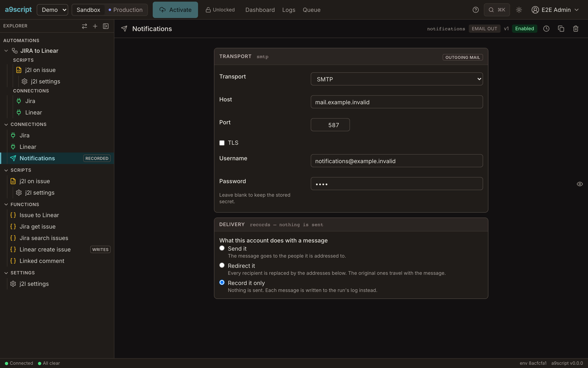Click the a9script v0.0.0 version text
The width and height of the screenshot is (588, 368).
[x=567, y=363]
